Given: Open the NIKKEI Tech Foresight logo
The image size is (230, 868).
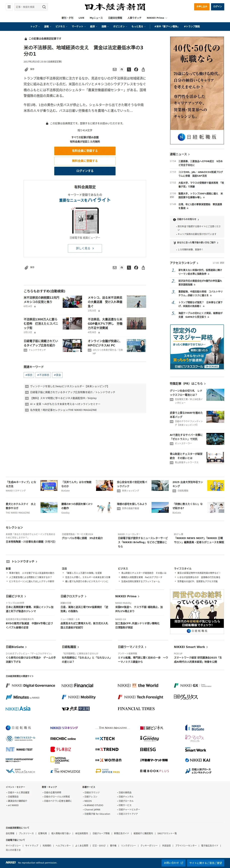Looking at the screenshot, I should coord(141,697).
